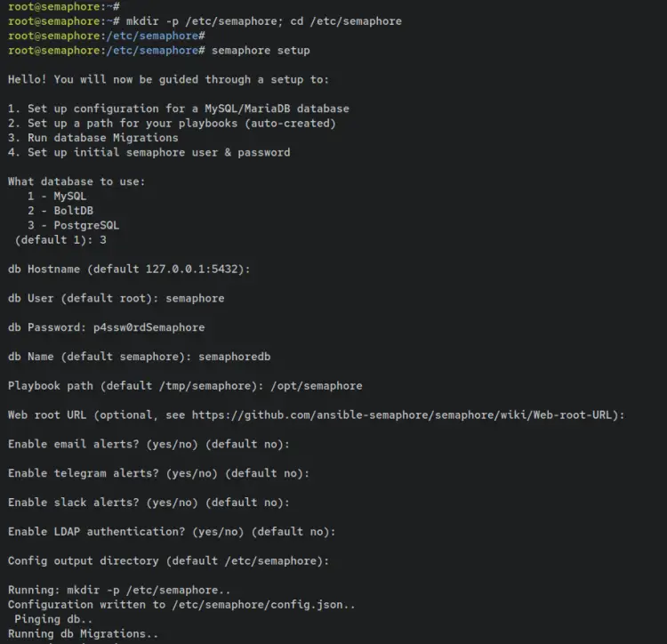Click the db Hostname prompt line
Image resolution: width=667 pixels, height=644 pixels.
click(126, 269)
